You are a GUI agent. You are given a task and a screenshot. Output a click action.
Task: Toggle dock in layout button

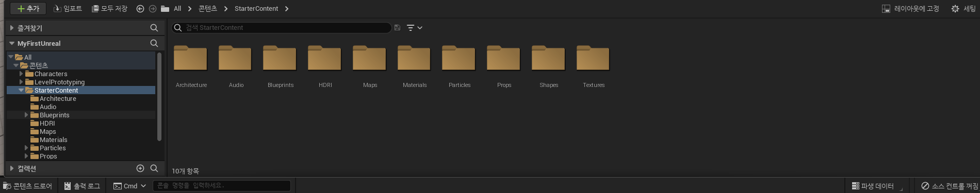pos(910,9)
